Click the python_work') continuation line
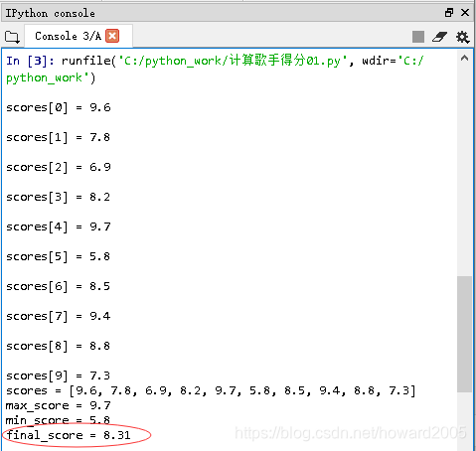This screenshot has width=476, height=451. [51, 78]
